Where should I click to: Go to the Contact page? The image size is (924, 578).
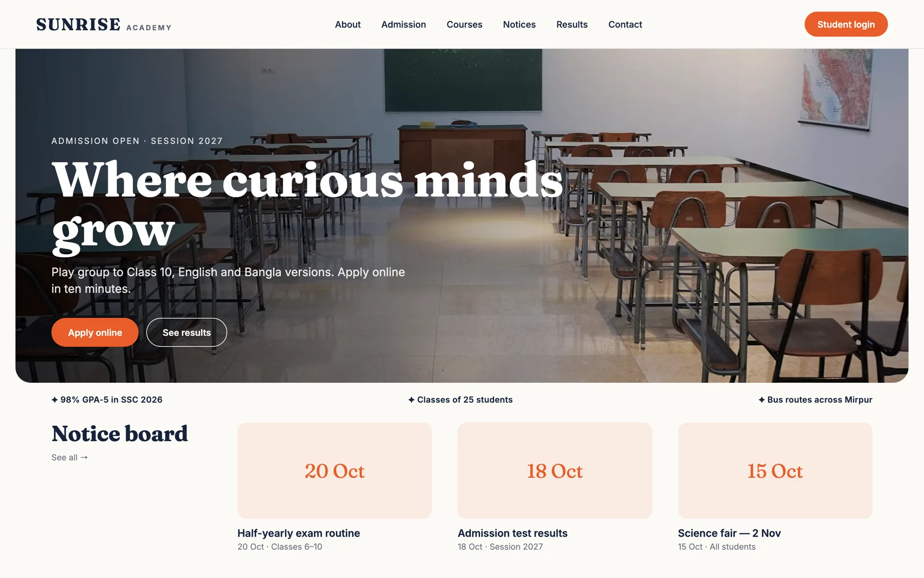click(625, 25)
